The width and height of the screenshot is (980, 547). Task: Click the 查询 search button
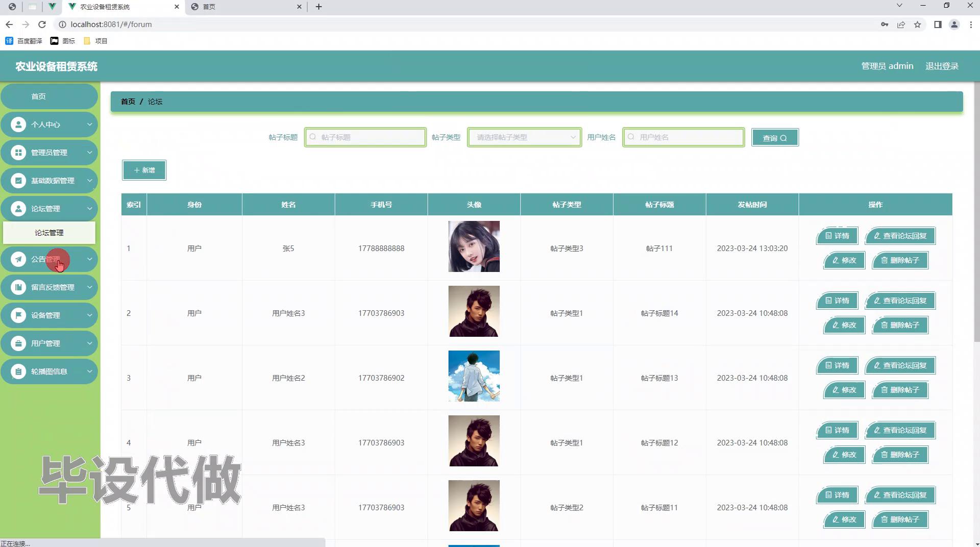(775, 138)
